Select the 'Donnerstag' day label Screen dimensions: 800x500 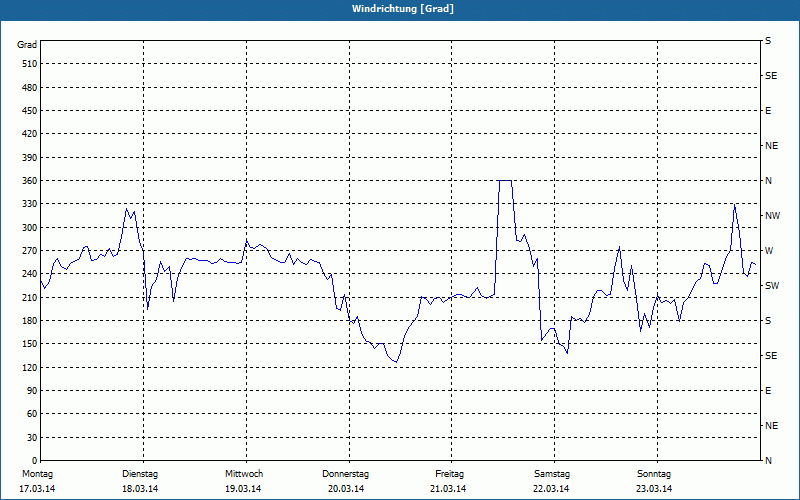pyautogui.click(x=345, y=474)
